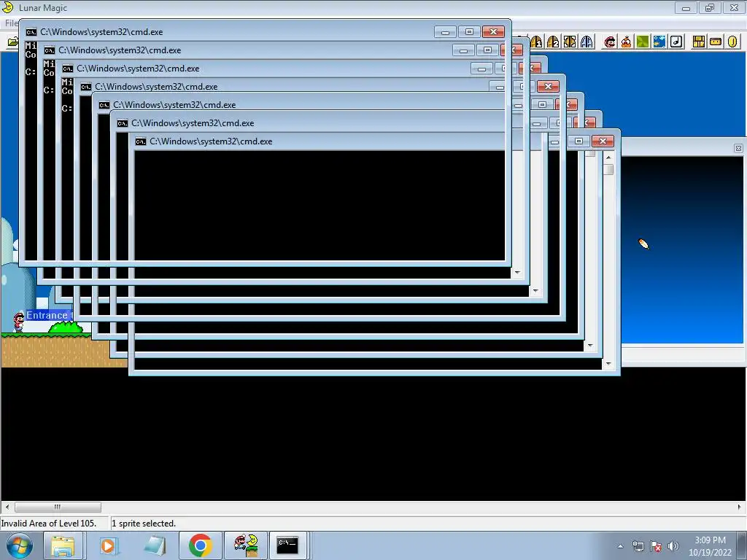This screenshot has height=560, width=747.
Task: Open the Notepad icon on the taskbar
Action: tap(155, 545)
